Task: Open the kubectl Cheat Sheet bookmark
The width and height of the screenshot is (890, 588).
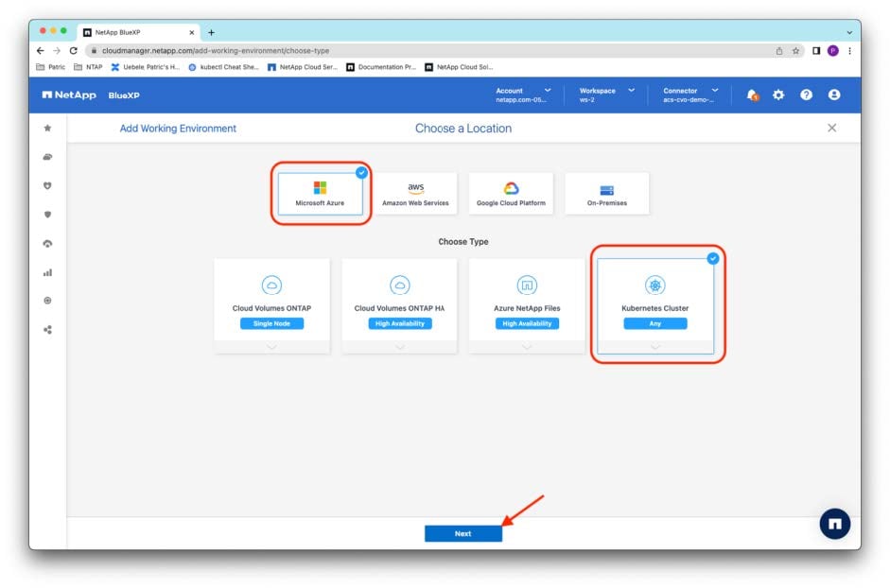Action: click(x=223, y=67)
